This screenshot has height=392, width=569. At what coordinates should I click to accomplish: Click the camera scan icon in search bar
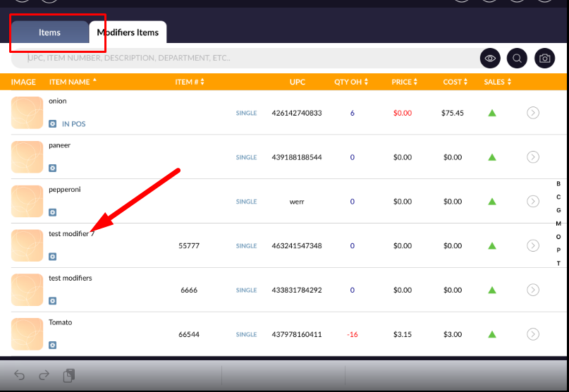544,59
